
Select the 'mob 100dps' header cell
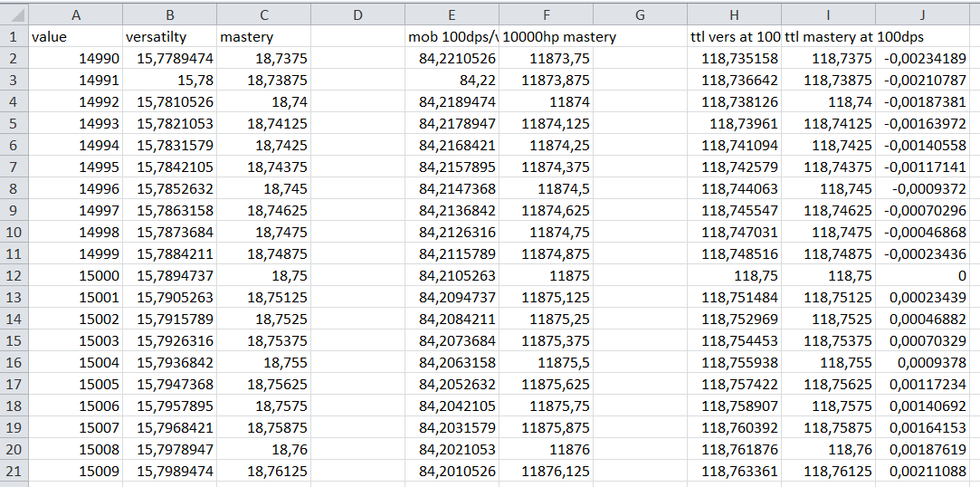click(452, 37)
